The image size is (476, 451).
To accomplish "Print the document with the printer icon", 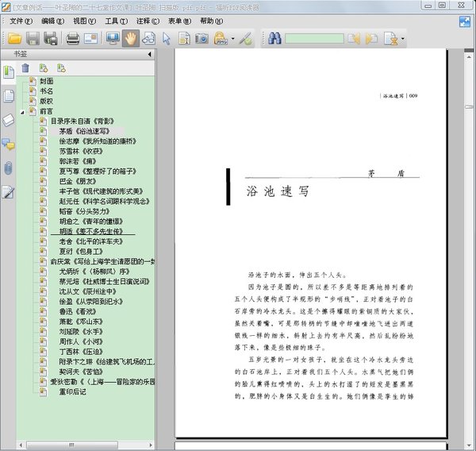I will click(x=73, y=39).
